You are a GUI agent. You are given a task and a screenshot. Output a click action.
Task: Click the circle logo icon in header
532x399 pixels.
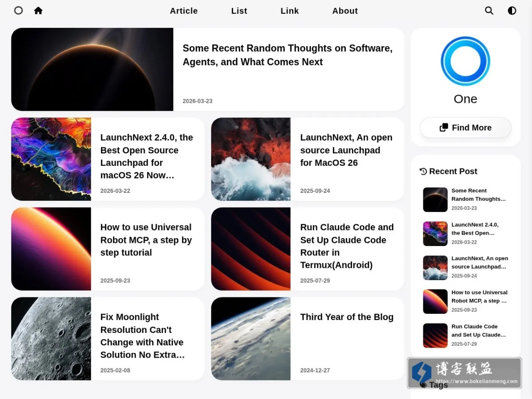click(x=18, y=10)
